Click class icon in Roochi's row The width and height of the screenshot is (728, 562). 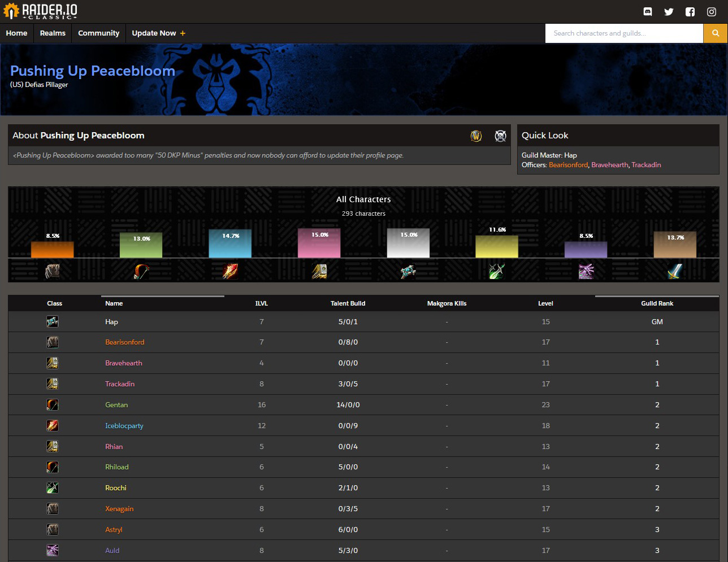[x=53, y=488]
